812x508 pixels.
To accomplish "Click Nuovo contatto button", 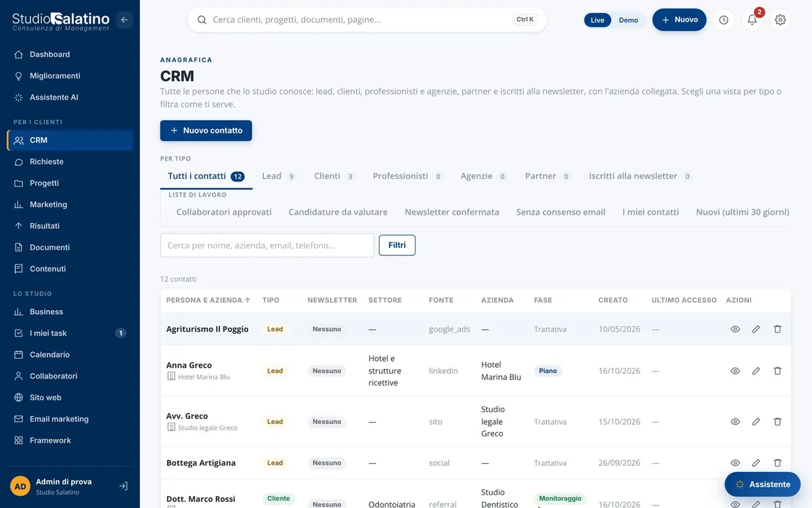I will tap(206, 131).
